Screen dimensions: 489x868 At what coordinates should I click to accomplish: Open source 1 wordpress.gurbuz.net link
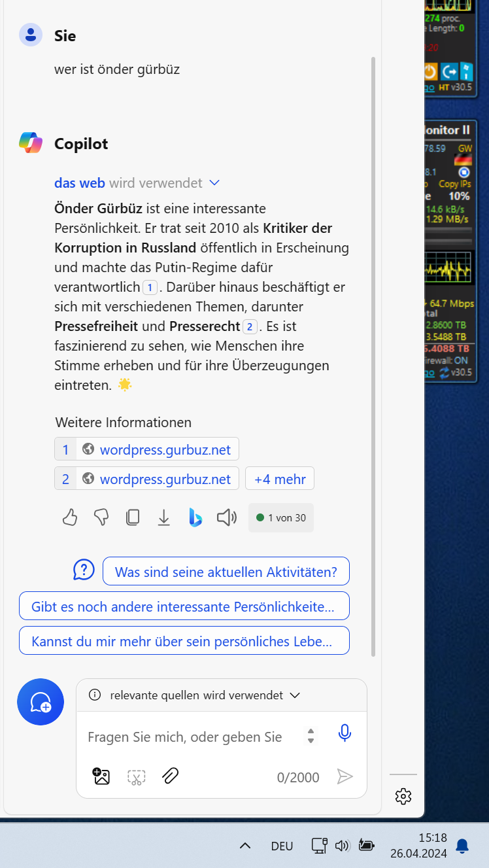pos(147,449)
